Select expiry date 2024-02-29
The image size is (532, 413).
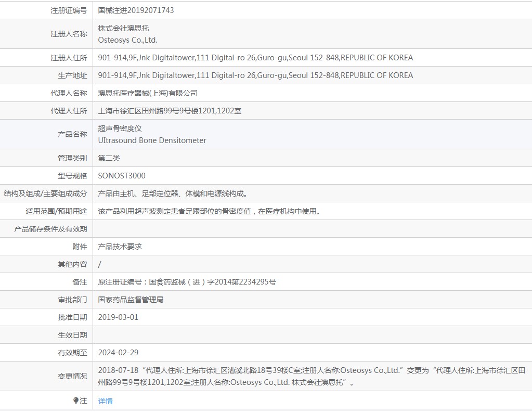[x=118, y=353]
